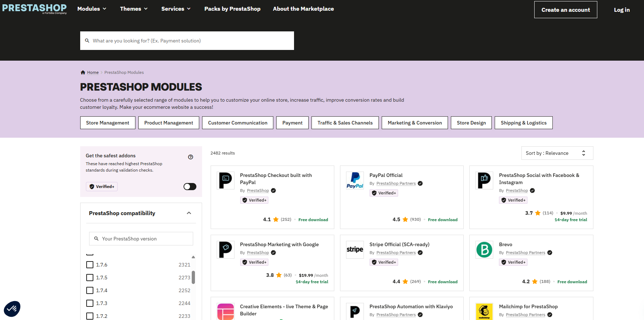Click the Create an account button

[565, 10]
